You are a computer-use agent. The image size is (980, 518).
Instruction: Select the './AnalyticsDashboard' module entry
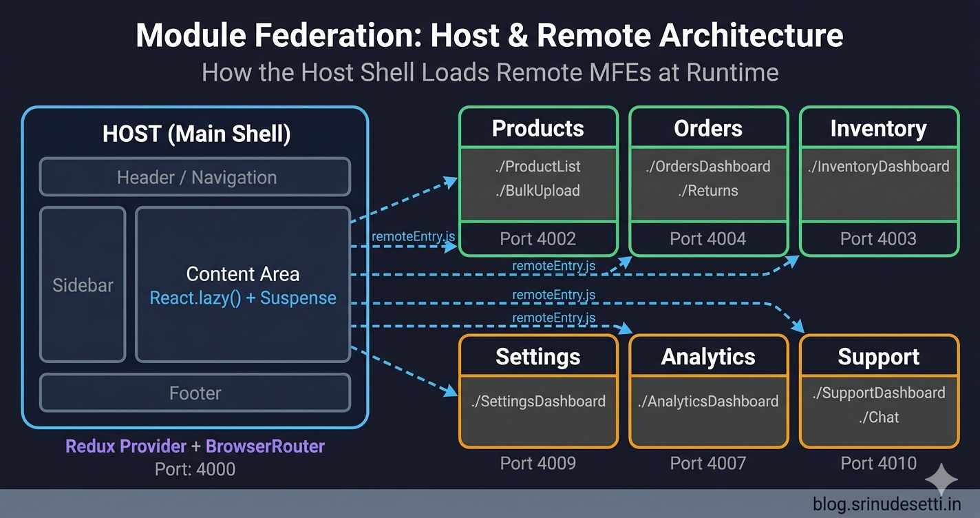coord(708,402)
